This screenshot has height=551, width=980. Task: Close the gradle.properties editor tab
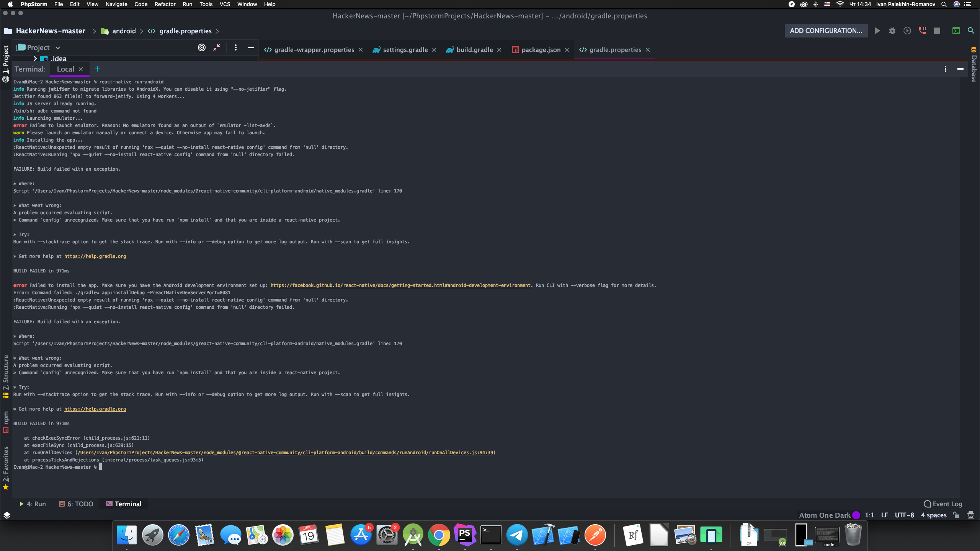coord(648,50)
